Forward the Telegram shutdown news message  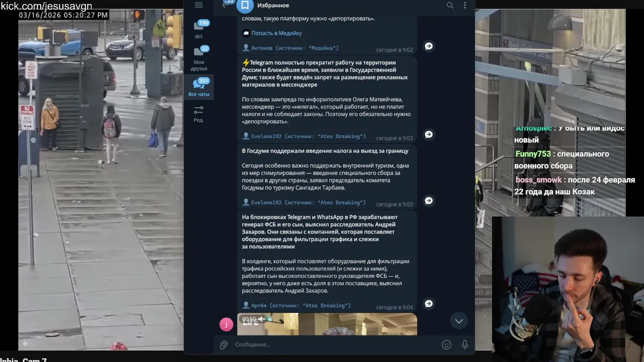tap(429, 134)
